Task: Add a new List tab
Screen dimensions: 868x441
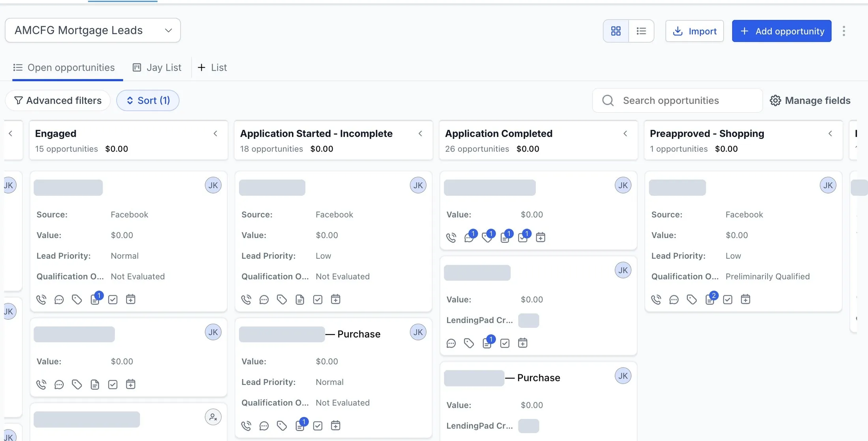Action: 212,68
